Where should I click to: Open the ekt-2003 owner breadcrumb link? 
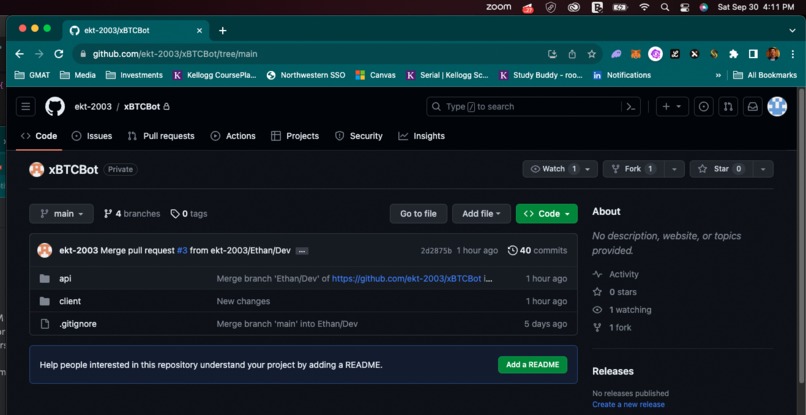93,107
